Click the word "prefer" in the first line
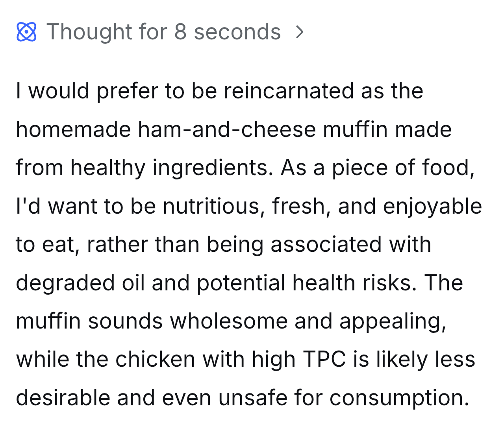504x432 pixels. [127, 91]
